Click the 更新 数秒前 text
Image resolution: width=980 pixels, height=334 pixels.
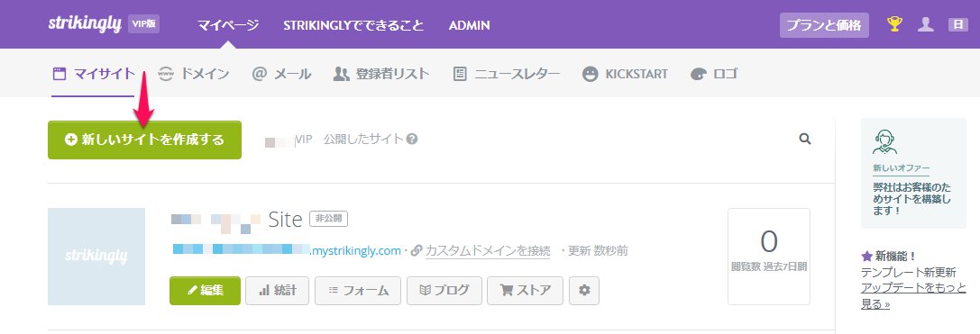point(598,251)
